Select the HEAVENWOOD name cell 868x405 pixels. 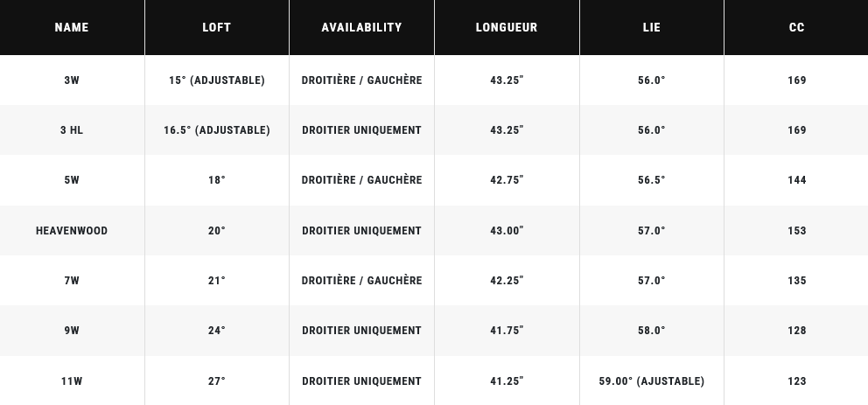click(x=72, y=231)
